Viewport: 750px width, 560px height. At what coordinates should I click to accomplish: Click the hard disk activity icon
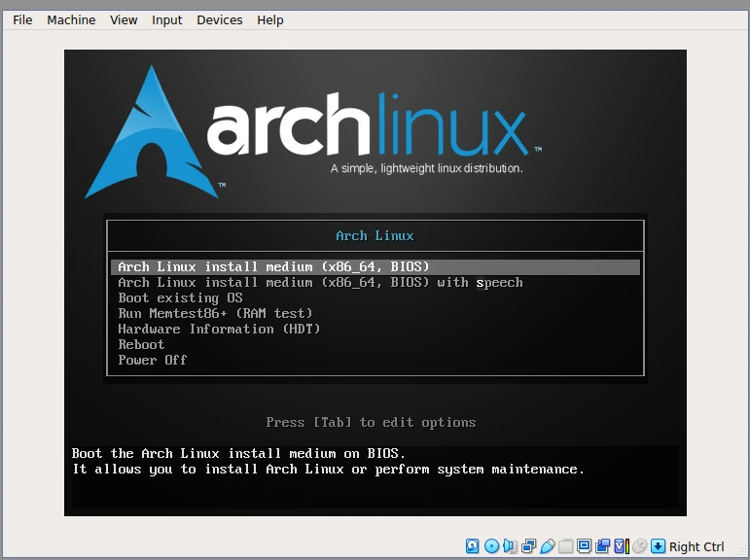[x=473, y=546]
